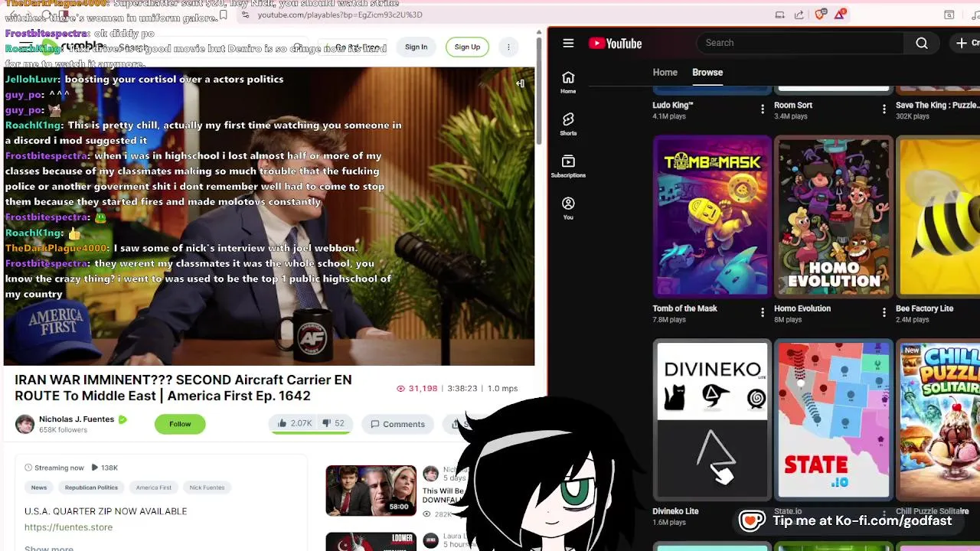The image size is (980, 551).
Task: Click the Bee Factory Lite title
Action: coord(924,308)
